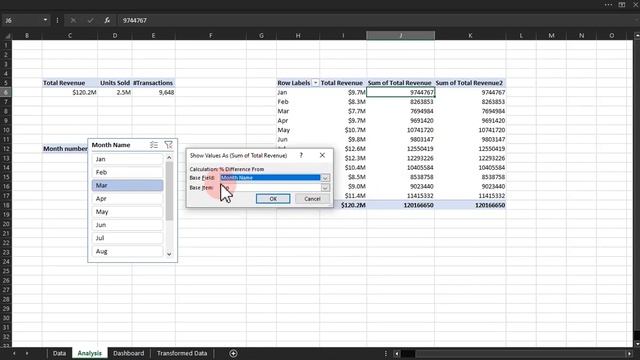Click the slicer scroll up arrow

point(169,158)
